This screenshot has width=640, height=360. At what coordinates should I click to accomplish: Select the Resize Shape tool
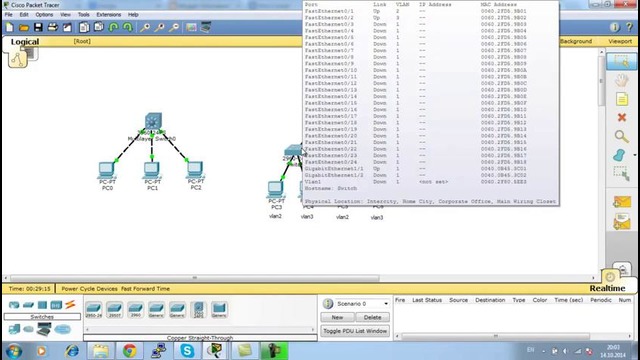tap(621, 173)
